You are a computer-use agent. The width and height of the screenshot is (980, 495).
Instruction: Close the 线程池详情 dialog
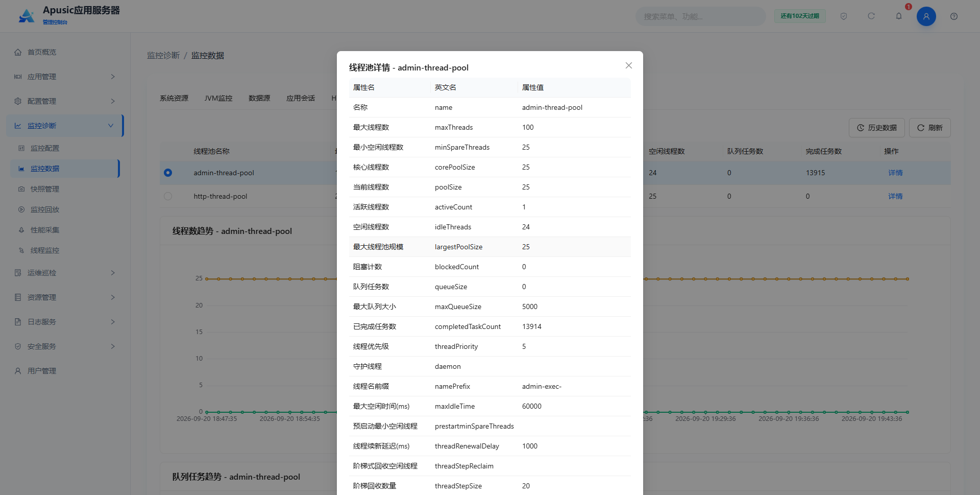point(629,65)
